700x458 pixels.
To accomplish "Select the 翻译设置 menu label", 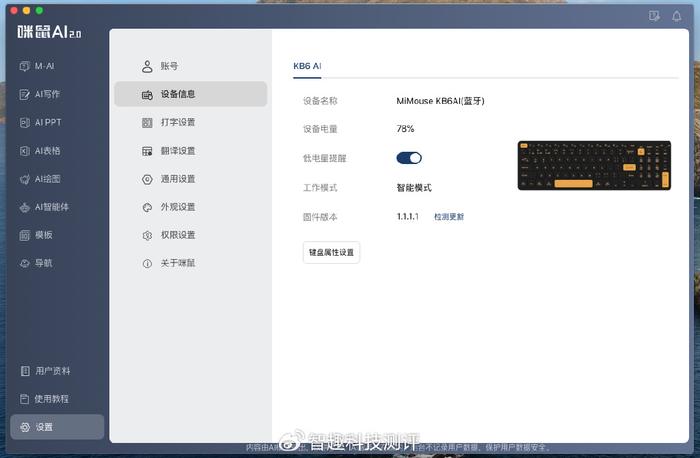I will click(x=178, y=151).
